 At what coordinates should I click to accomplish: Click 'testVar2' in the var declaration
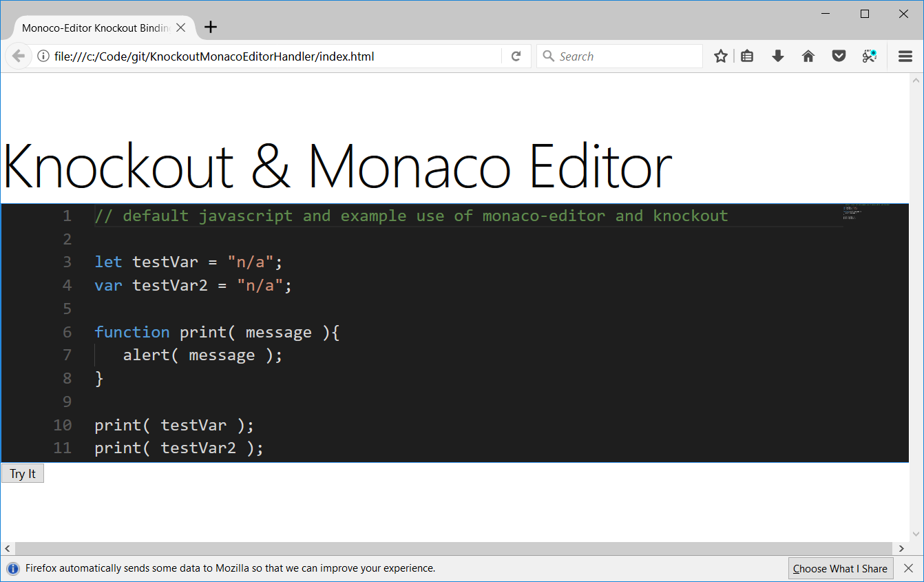click(x=170, y=285)
